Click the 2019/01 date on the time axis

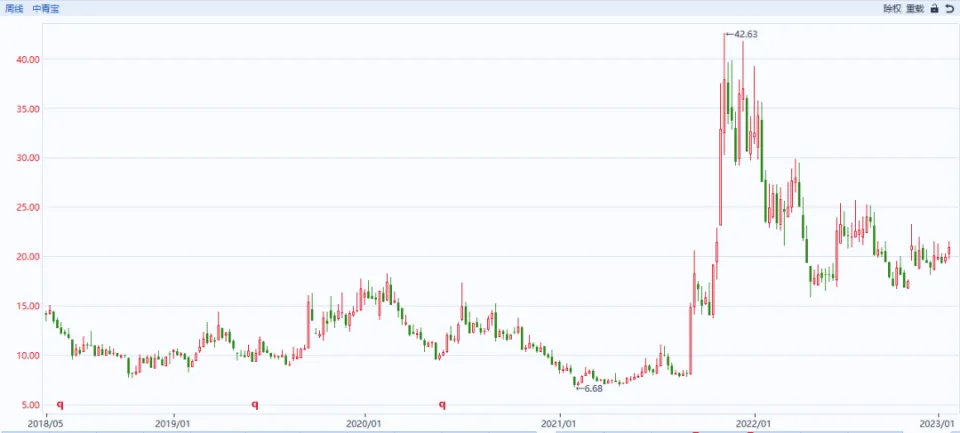pos(174,423)
